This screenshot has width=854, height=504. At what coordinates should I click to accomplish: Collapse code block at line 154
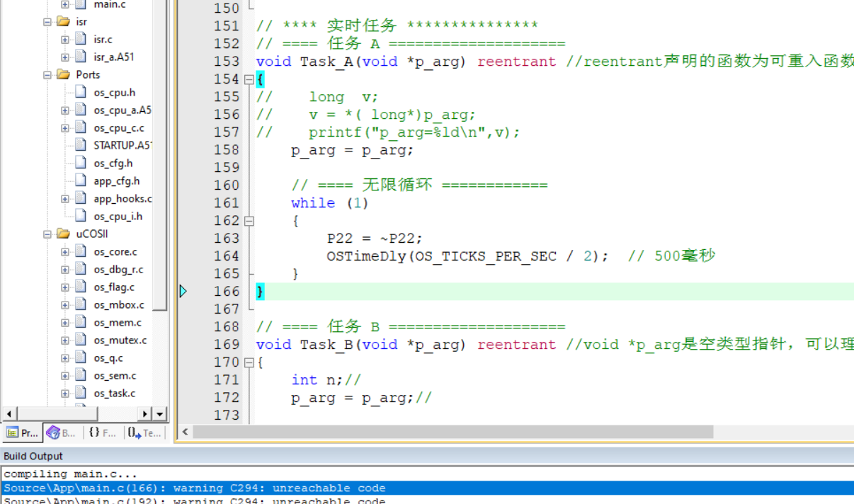[249, 79]
